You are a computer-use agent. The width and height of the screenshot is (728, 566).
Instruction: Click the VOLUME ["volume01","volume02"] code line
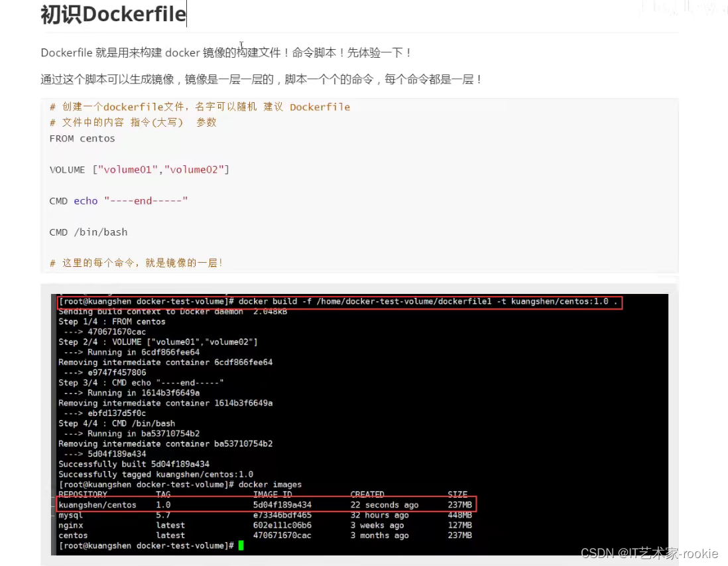pos(139,170)
